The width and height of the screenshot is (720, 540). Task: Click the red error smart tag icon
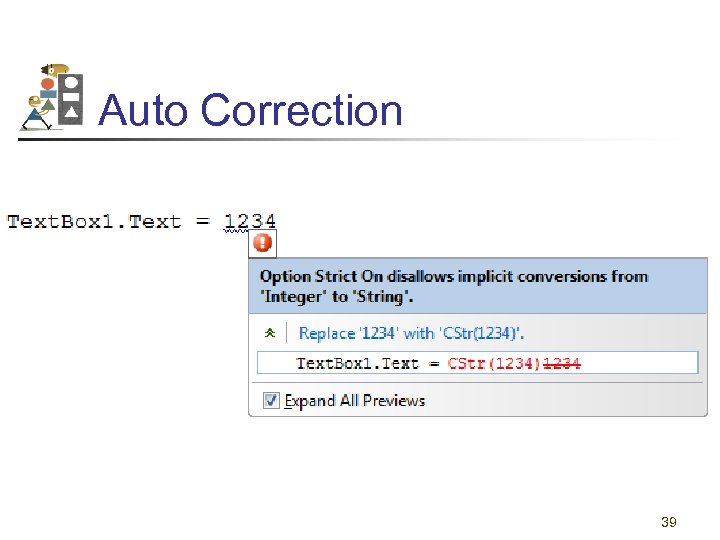(261, 242)
